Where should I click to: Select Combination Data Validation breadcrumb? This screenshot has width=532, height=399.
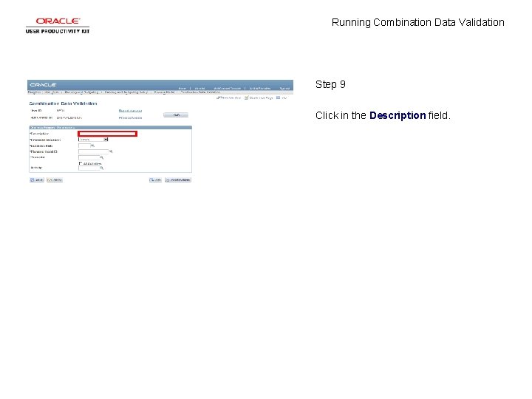point(200,92)
